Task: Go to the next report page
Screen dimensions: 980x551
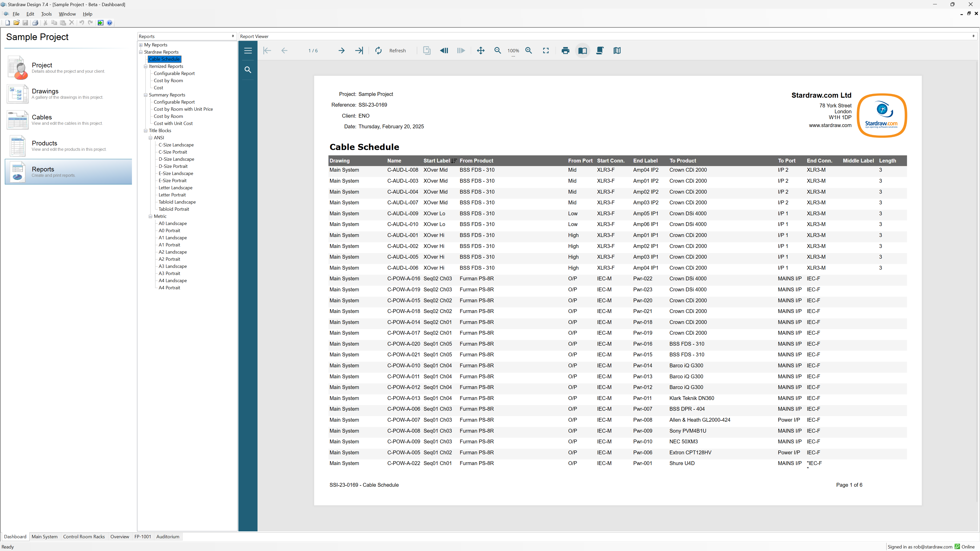Action: 341,51
